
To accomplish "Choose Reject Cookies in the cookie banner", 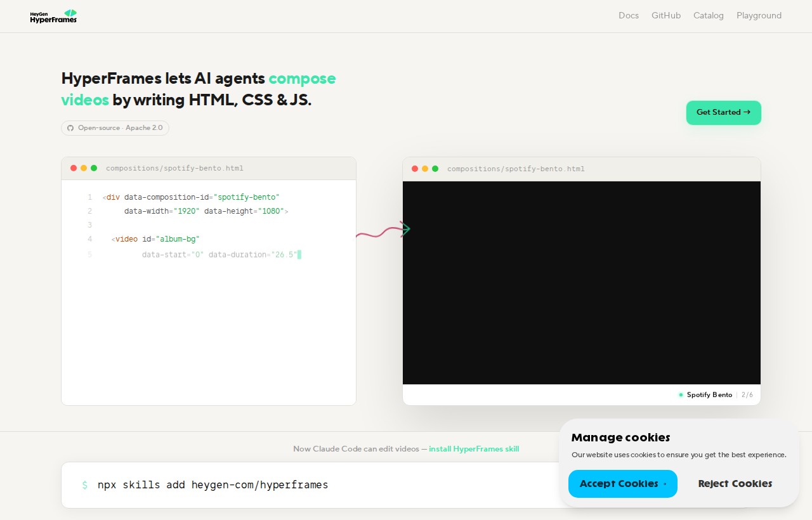I will (735, 484).
